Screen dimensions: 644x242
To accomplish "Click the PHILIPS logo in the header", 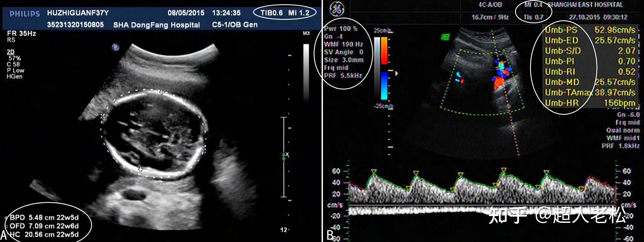I will pos(25,14).
